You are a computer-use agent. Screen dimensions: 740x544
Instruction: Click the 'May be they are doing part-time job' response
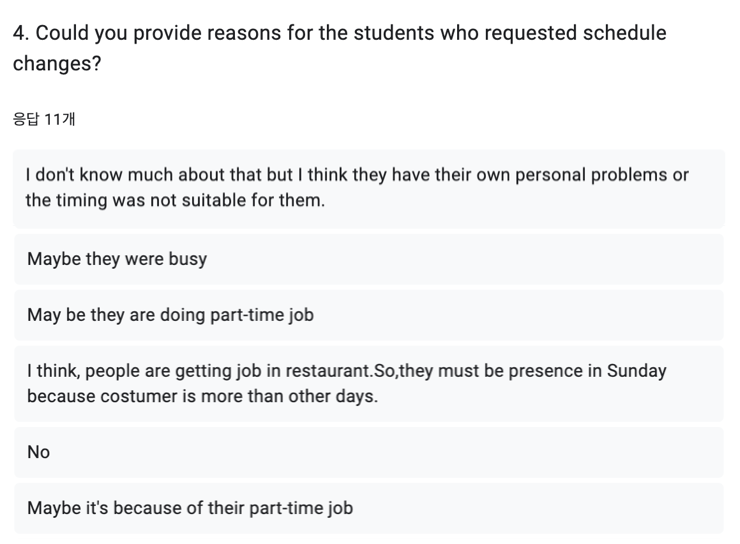(x=369, y=315)
